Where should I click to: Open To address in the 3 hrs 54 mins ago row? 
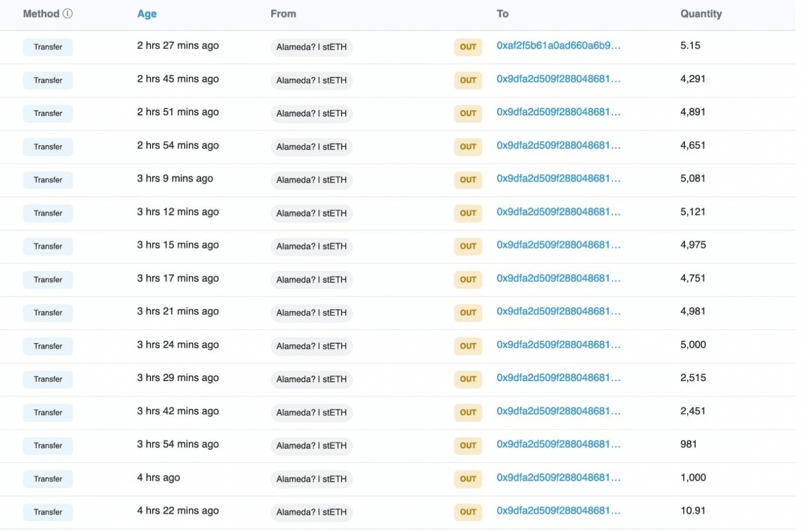[558, 444]
